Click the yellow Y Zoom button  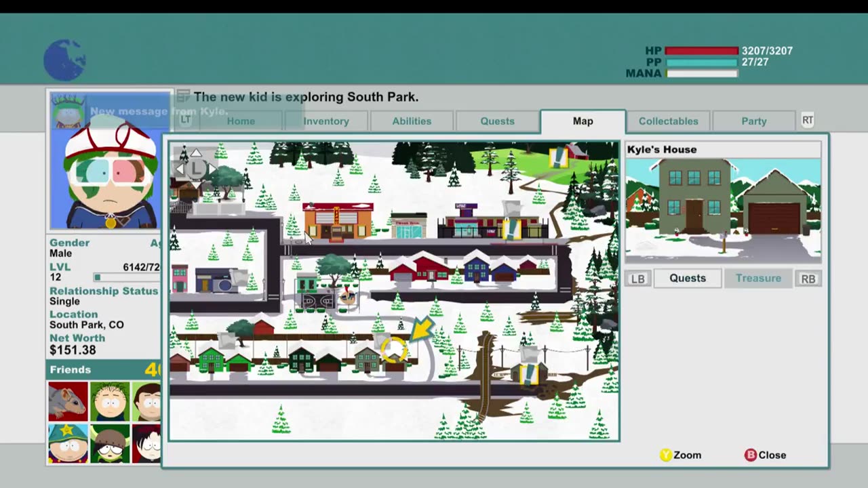pyautogui.click(x=680, y=455)
